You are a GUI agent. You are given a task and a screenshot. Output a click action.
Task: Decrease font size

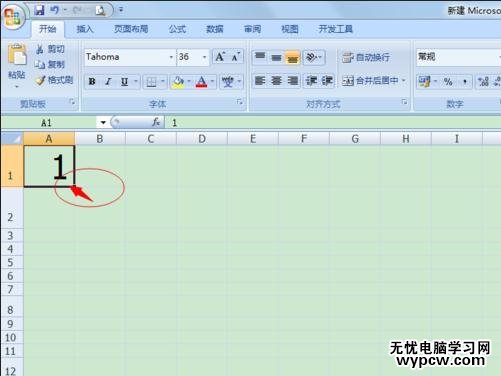(x=236, y=57)
